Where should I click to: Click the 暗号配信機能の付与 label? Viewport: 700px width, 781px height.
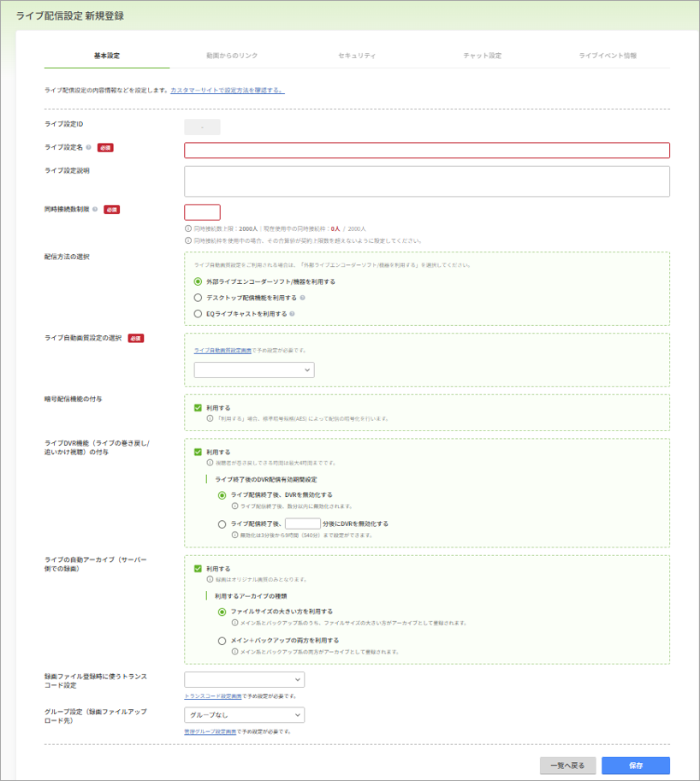[x=74, y=399]
